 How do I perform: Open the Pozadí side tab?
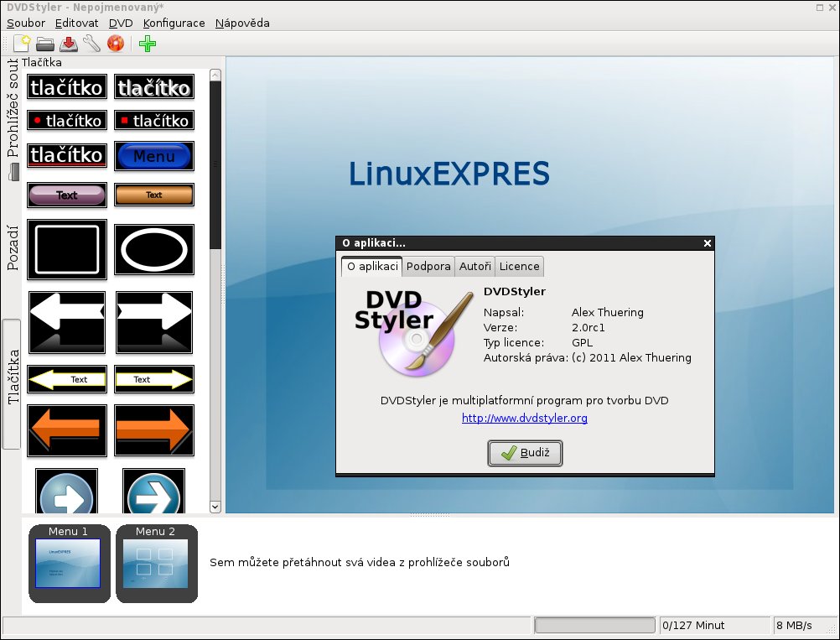tap(12, 247)
